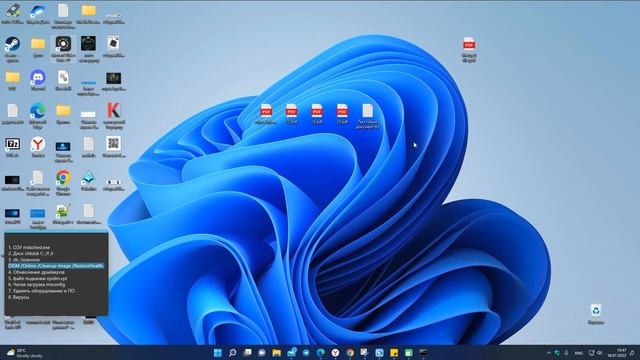This screenshot has height=360, width=640.
Task: Click note line '1. ОЗУ mdsched.exe'
Action: click(29, 247)
